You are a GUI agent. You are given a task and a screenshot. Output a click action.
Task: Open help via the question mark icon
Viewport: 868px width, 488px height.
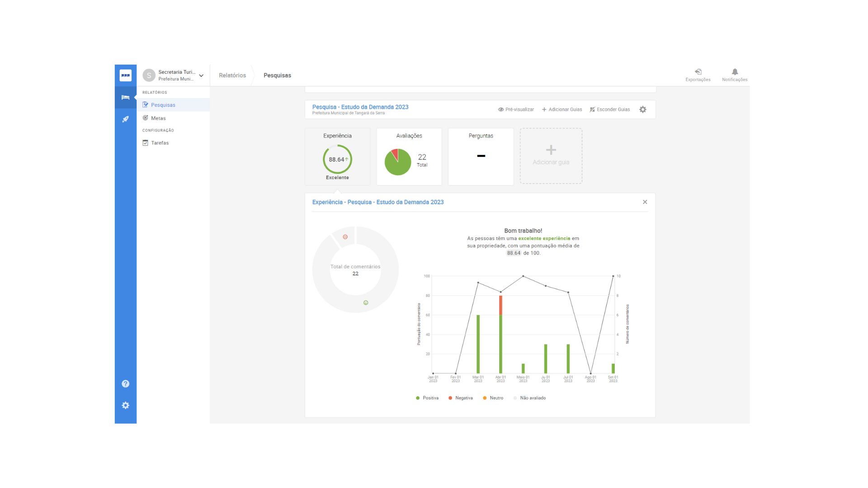[125, 384]
